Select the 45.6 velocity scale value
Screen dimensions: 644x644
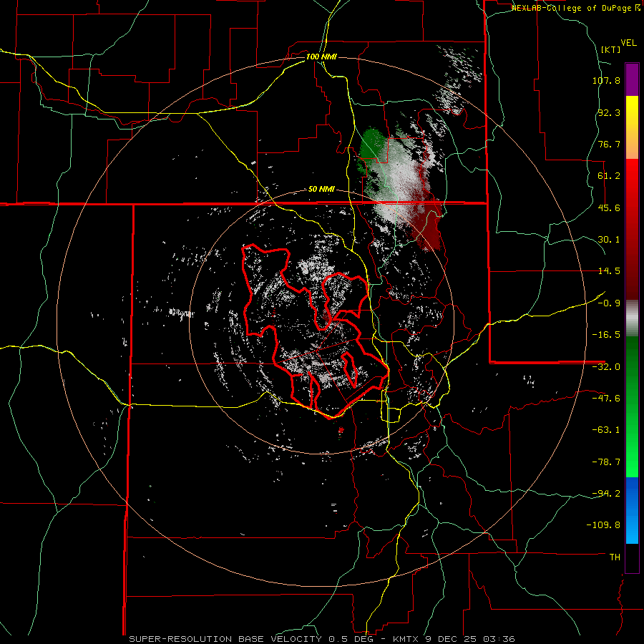coord(609,208)
